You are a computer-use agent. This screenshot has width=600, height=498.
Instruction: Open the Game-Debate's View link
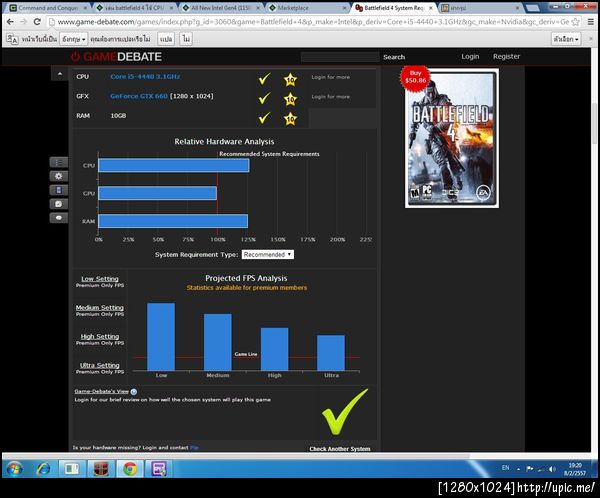click(x=101, y=392)
